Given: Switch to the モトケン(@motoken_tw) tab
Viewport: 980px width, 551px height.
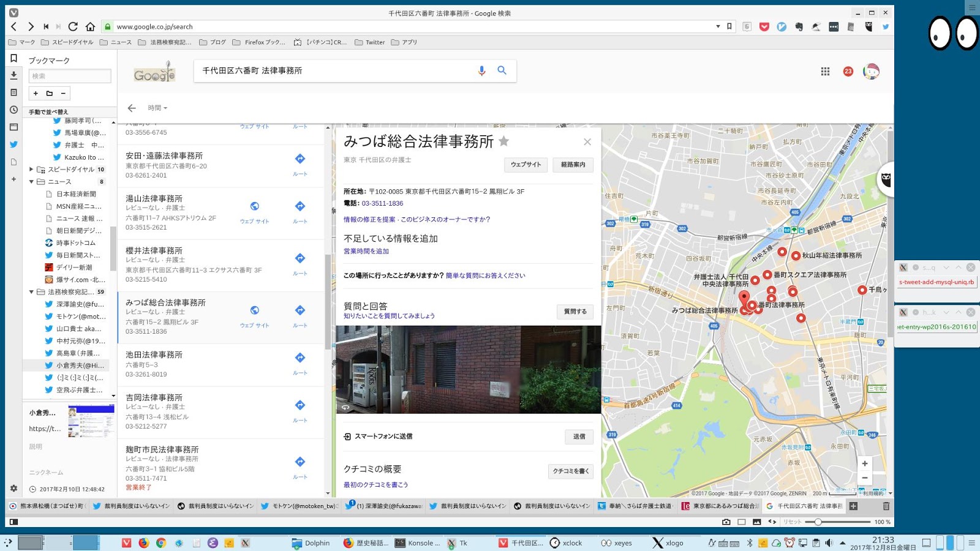Looking at the screenshot, I should coord(299,506).
